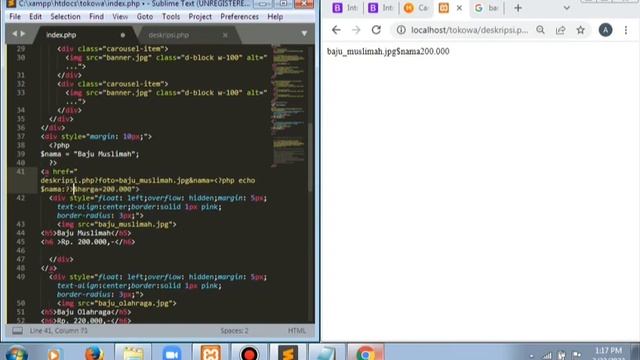The height and width of the screenshot is (360, 640).
Task: Click the $nama = "Baju Muslimah"; line
Action: point(90,154)
